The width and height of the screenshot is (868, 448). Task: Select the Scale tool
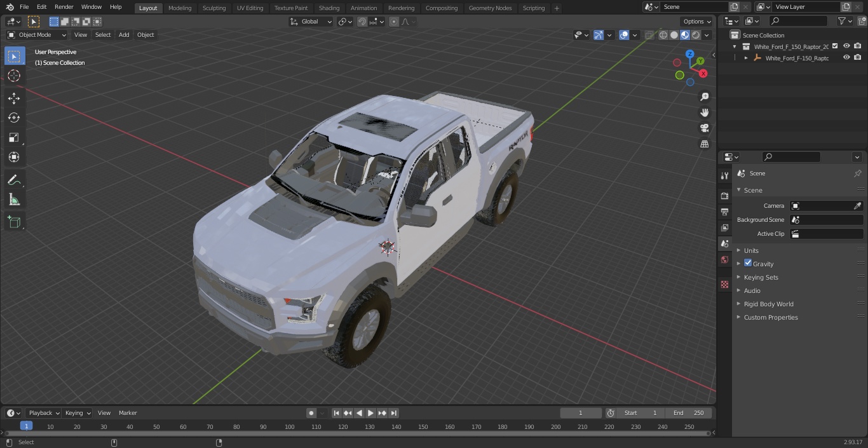[x=14, y=138]
